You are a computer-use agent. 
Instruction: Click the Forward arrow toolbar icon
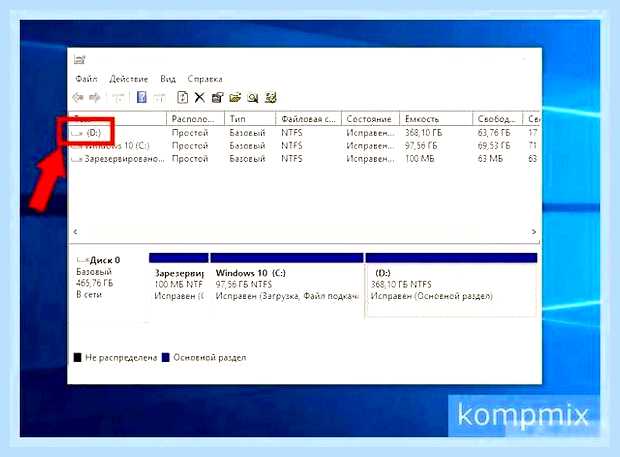(x=95, y=97)
